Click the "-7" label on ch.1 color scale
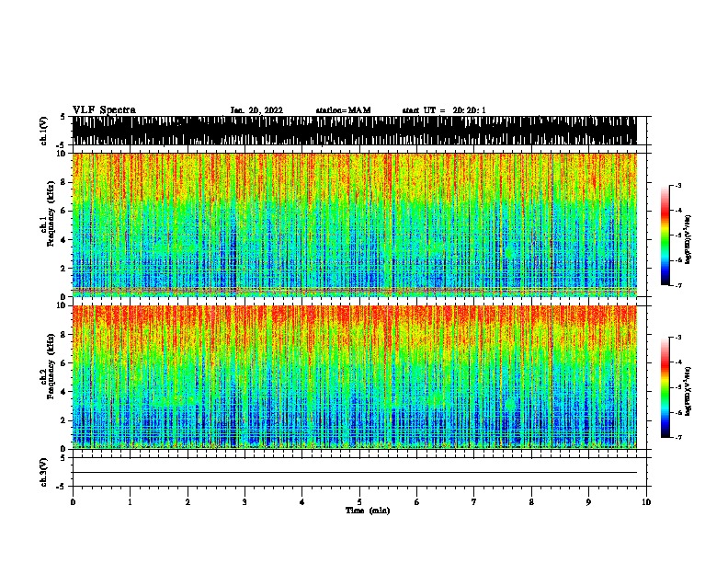The image size is (728, 563). point(677,285)
